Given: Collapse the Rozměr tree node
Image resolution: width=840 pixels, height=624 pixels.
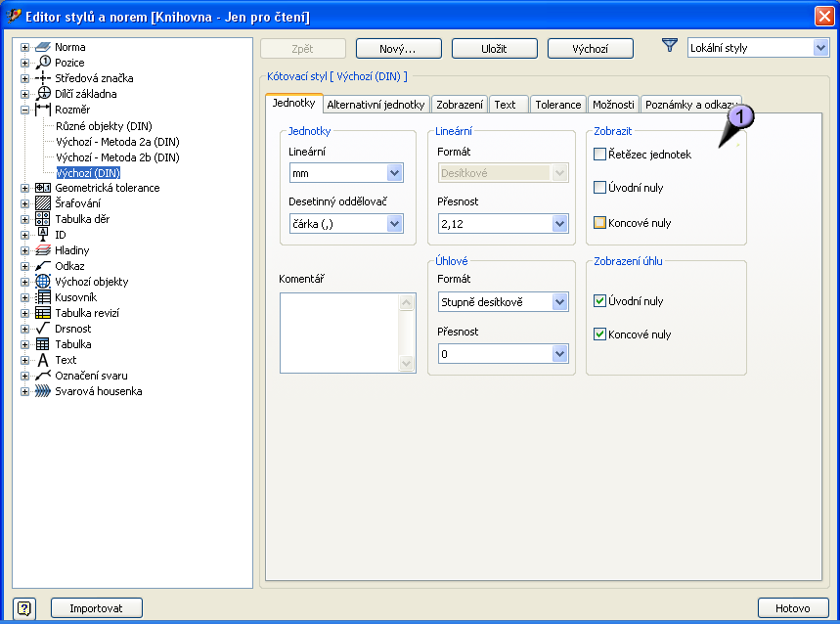Looking at the screenshot, I should (24, 110).
